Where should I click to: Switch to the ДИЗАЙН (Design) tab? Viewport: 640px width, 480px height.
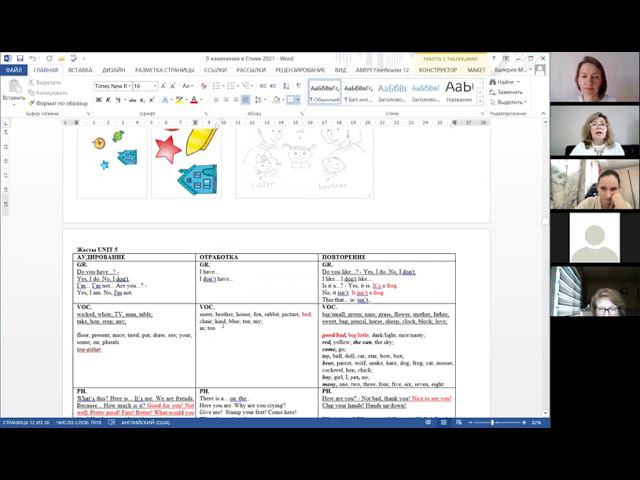tap(113, 70)
